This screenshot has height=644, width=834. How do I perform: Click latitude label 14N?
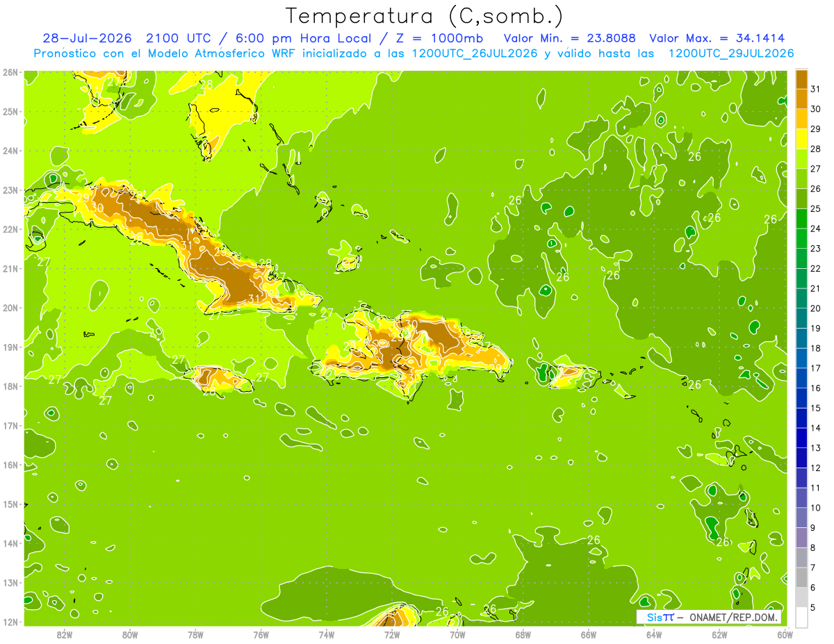click(x=10, y=543)
